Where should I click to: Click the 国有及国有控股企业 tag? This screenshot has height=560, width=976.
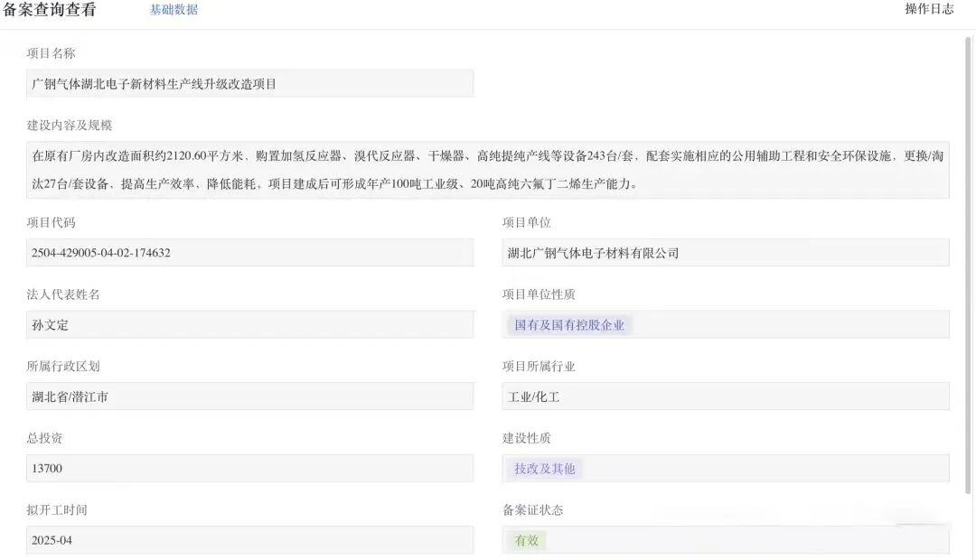click(x=569, y=325)
